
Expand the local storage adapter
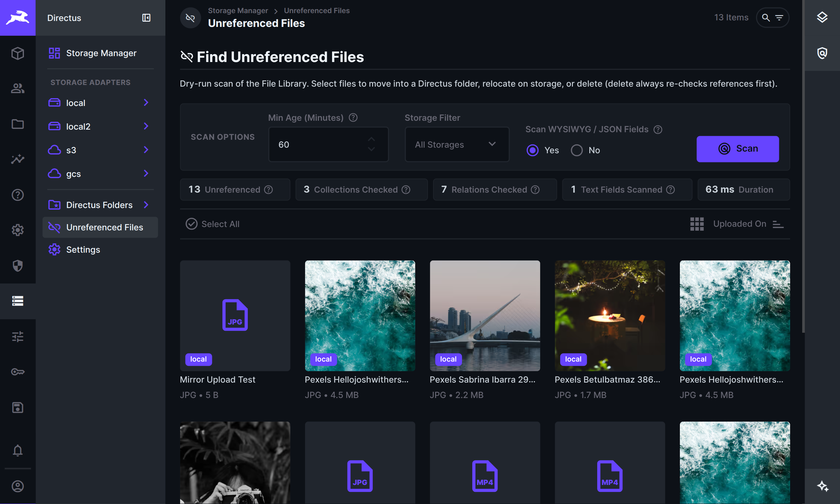pos(146,103)
